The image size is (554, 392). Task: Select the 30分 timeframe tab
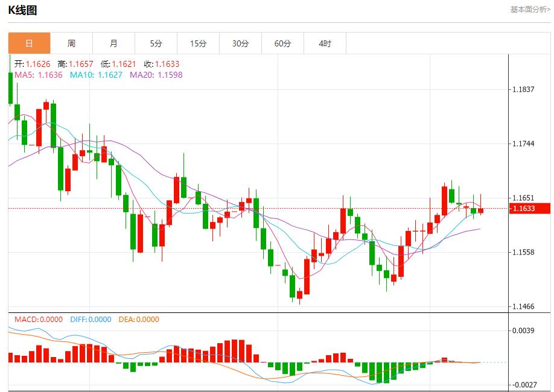click(x=240, y=43)
